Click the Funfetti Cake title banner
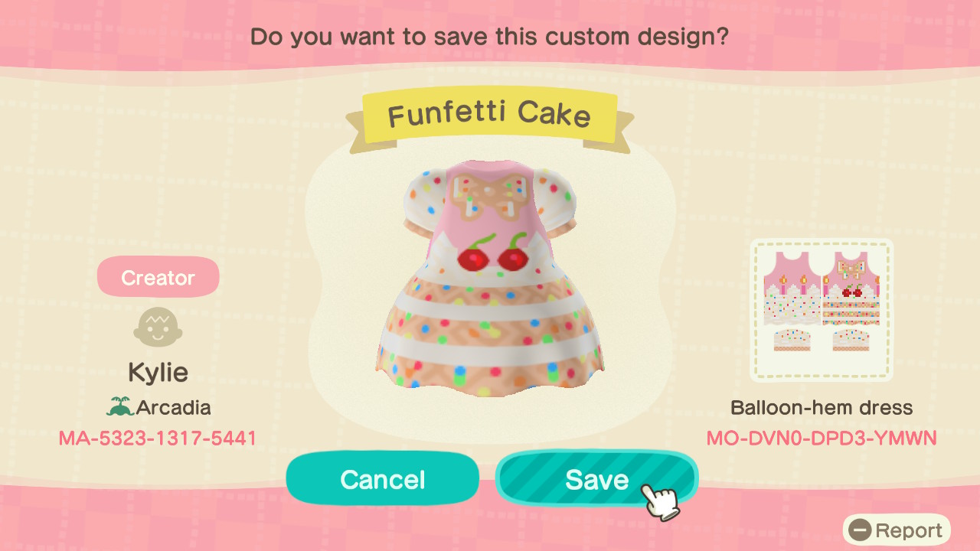The width and height of the screenshot is (980, 551). pos(489,116)
